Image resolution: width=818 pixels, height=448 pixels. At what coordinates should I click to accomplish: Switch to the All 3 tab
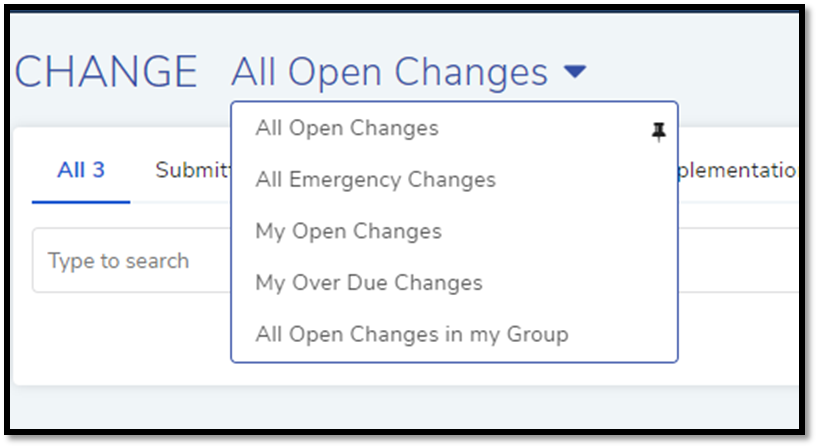[81, 170]
